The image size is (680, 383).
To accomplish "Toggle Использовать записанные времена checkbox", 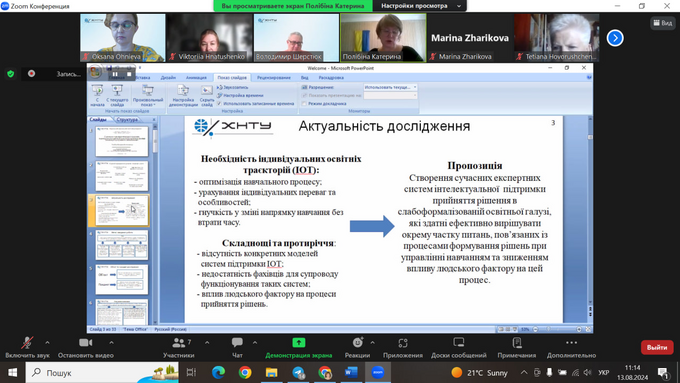I will [219, 104].
